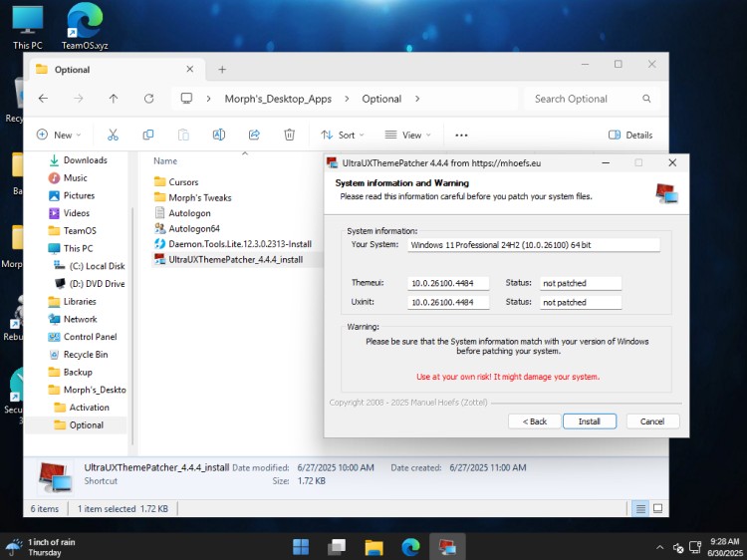Open the Windows Start menu
Screen dimensions: 747x560
(301, 547)
